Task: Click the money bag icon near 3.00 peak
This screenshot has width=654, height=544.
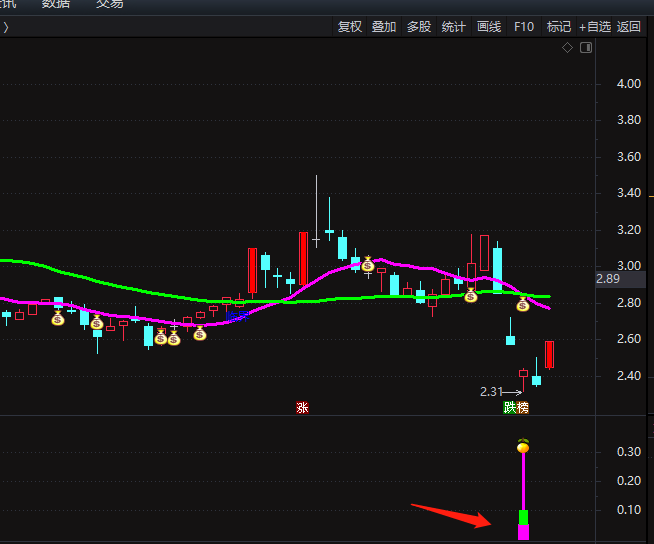Action: point(367,264)
